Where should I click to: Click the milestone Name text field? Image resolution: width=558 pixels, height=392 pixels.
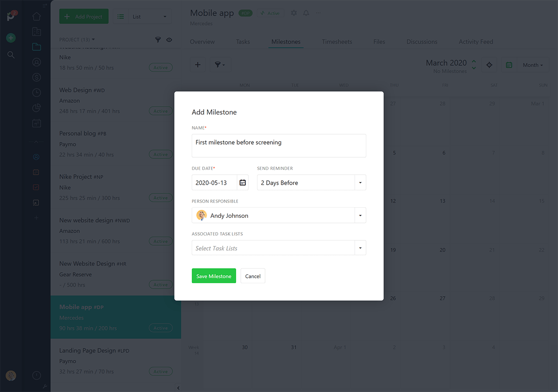[279, 145]
